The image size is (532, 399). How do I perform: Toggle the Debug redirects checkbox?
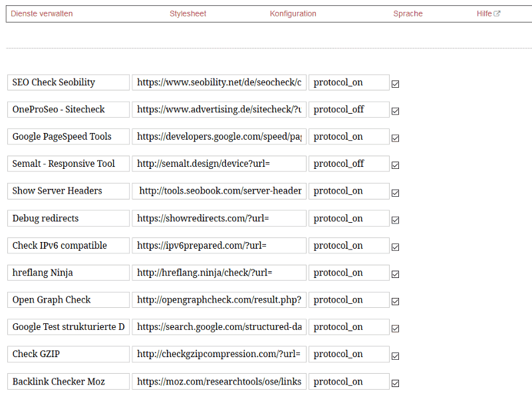(x=395, y=220)
